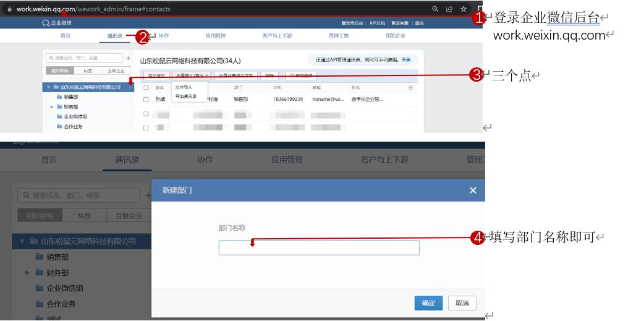Select the 组织架构 tab in the top screenshot
The image size is (644, 321).
59,71
